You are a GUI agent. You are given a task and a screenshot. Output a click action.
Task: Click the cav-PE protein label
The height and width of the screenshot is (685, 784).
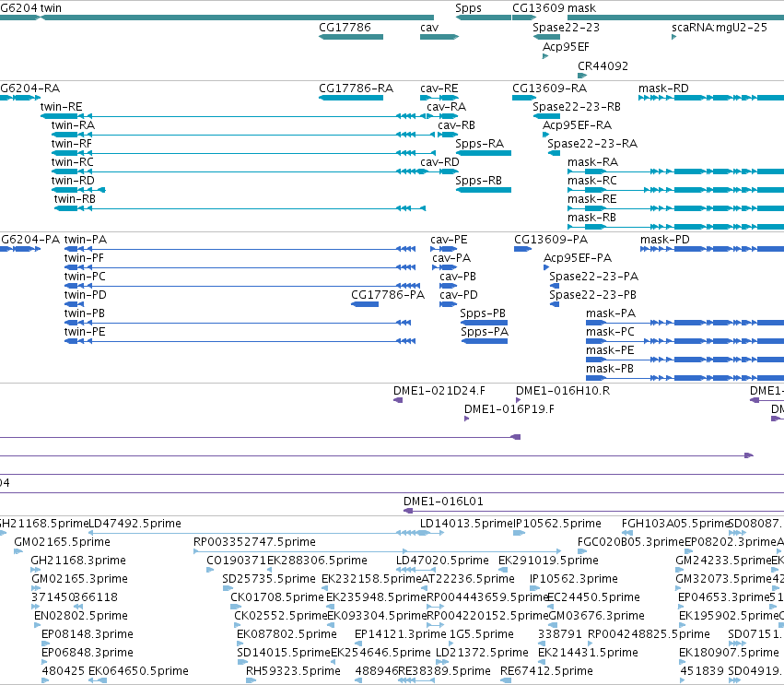(x=449, y=240)
